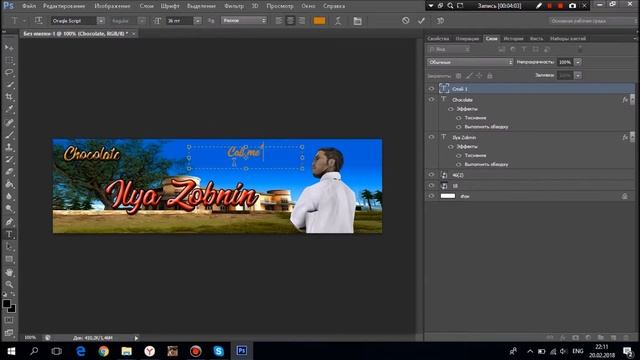640x360 pixels.
Task: Select the Ilya Zobnin layer name
Action: click(x=464, y=138)
